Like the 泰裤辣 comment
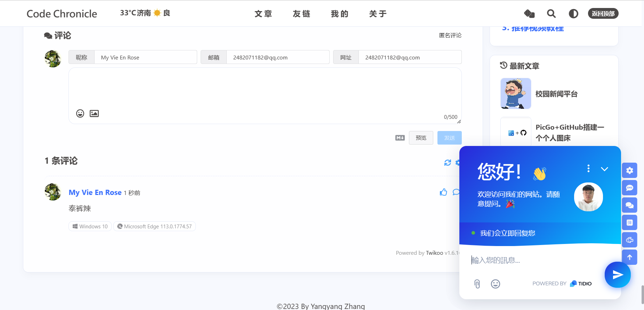This screenshot has height=310, width=644. [x=443, y=192]
